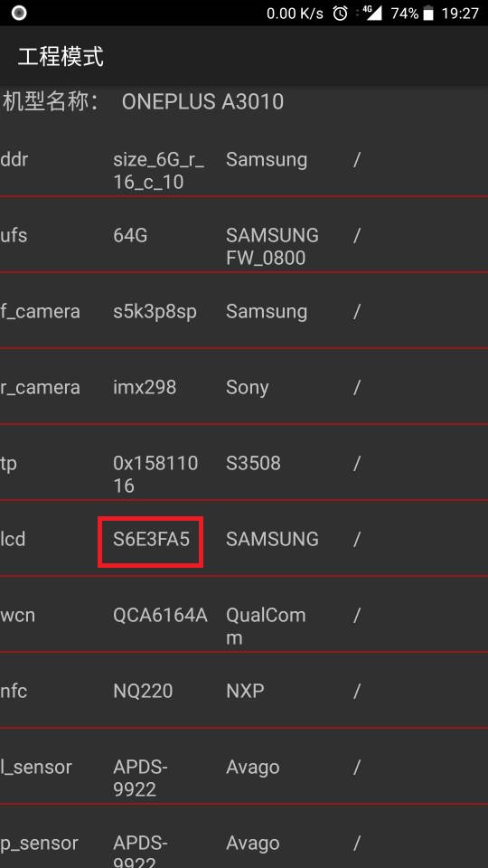Tap the f_camera s5k3p8sp entry
The width and height of the screenshot is (488, 868).
coord(155,312)
